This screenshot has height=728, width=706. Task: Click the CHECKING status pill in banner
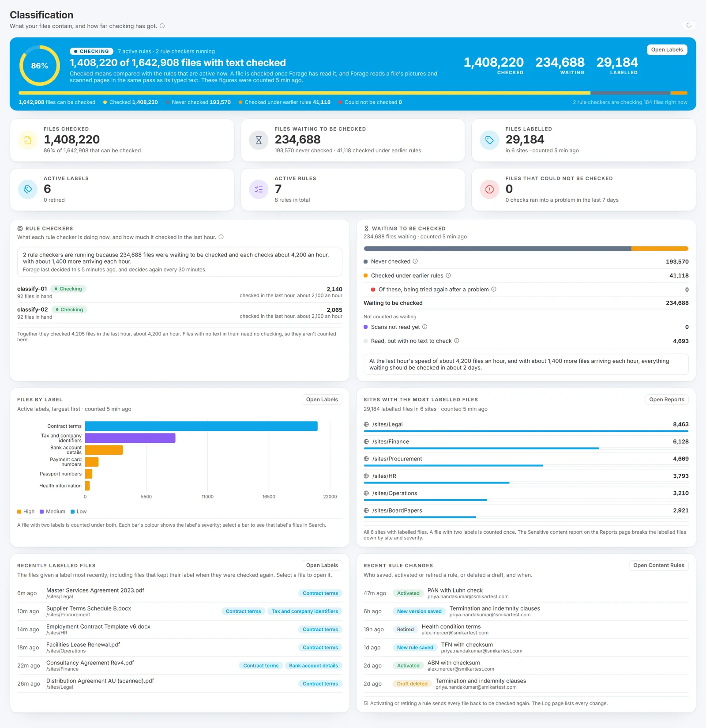coord(91,51)
